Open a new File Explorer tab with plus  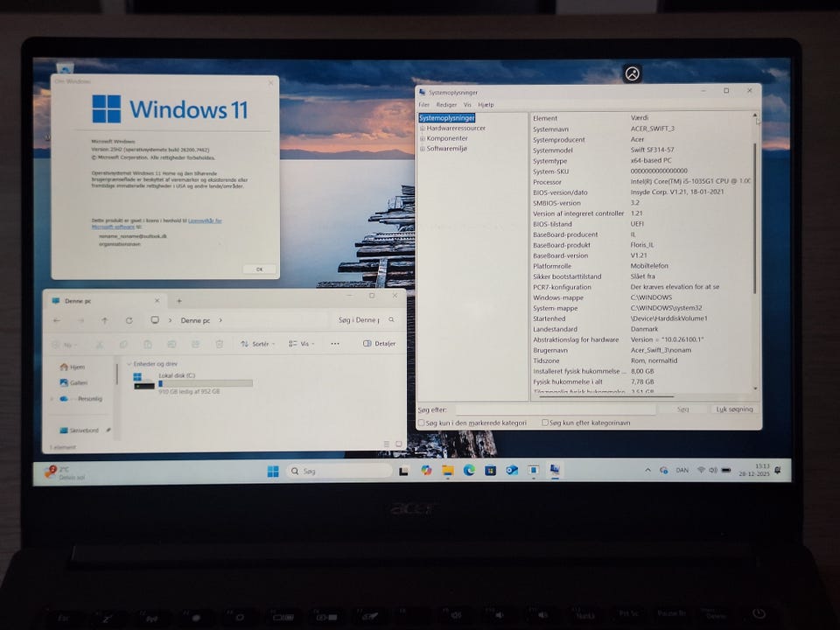click(x=179, y=301)
